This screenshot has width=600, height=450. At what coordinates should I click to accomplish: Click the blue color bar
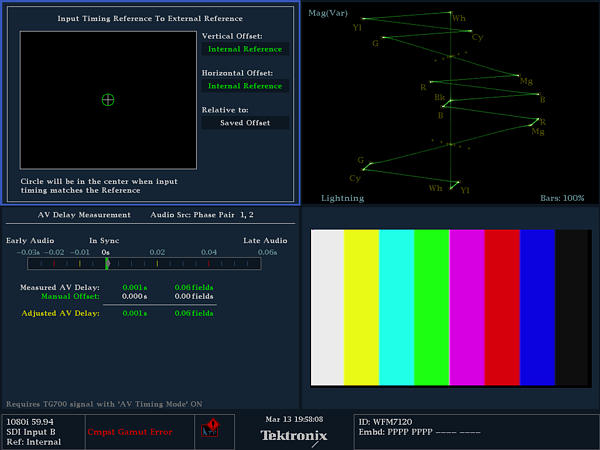(538, 307)
